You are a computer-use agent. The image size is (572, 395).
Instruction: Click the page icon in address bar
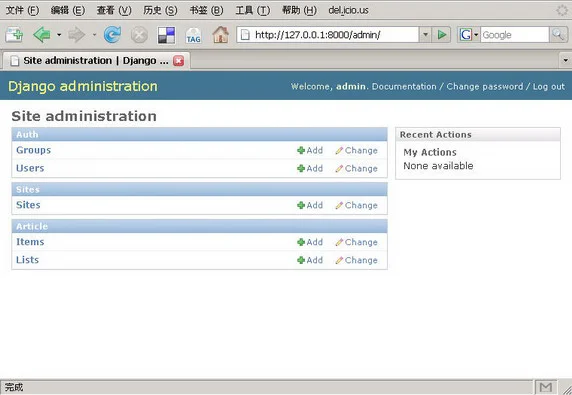tap(246, 35)
